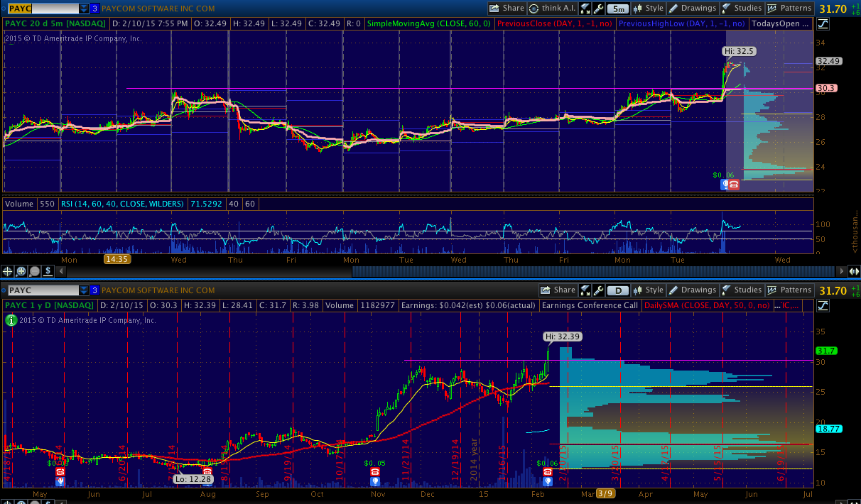
Task: Open chart settings wrench icon, lower chart
Action: (598, 290)
